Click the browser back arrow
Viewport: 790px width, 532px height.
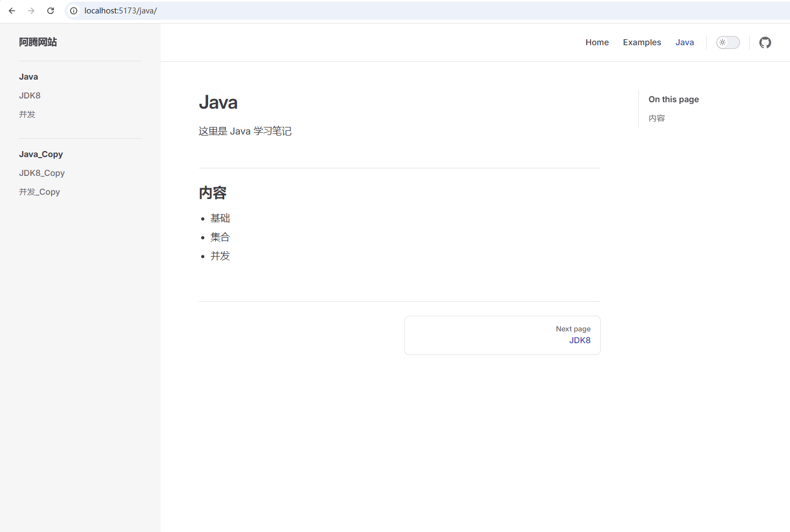tap(12, 11)
